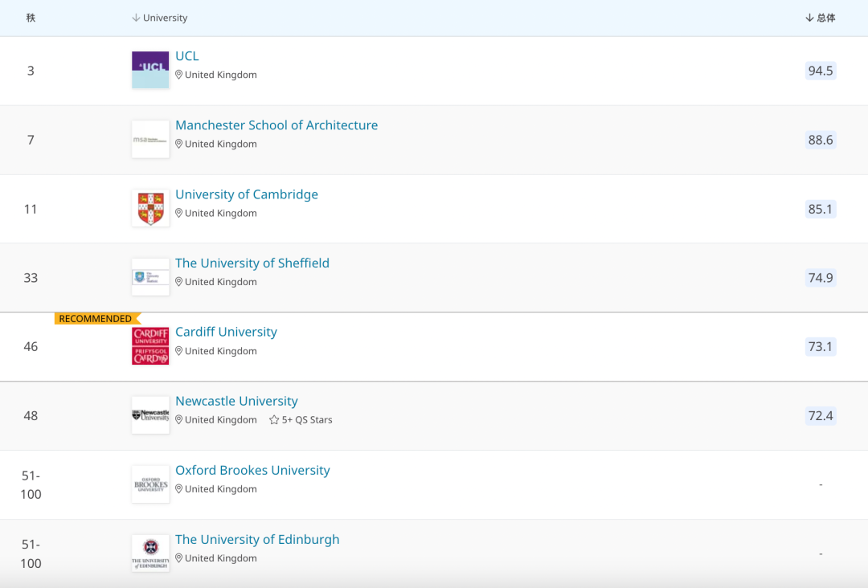This screenshot has height=588, width=868.
Task: Open the Newcastle University link
Action: click(236, 402)
